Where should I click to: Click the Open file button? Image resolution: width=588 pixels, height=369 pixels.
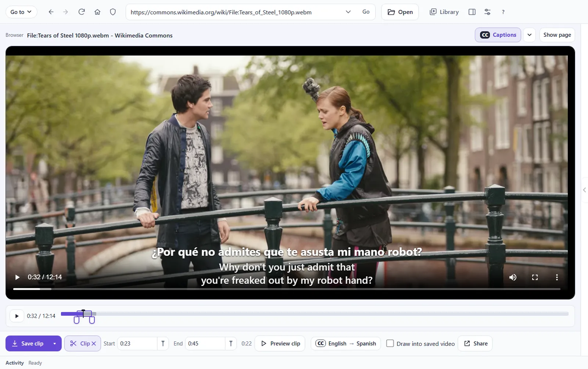[400, 12]
